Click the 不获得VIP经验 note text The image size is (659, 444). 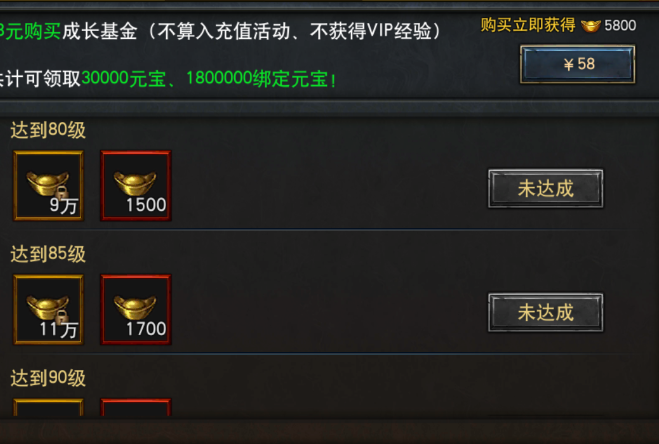pyautogui.click(x=371, y=32)
